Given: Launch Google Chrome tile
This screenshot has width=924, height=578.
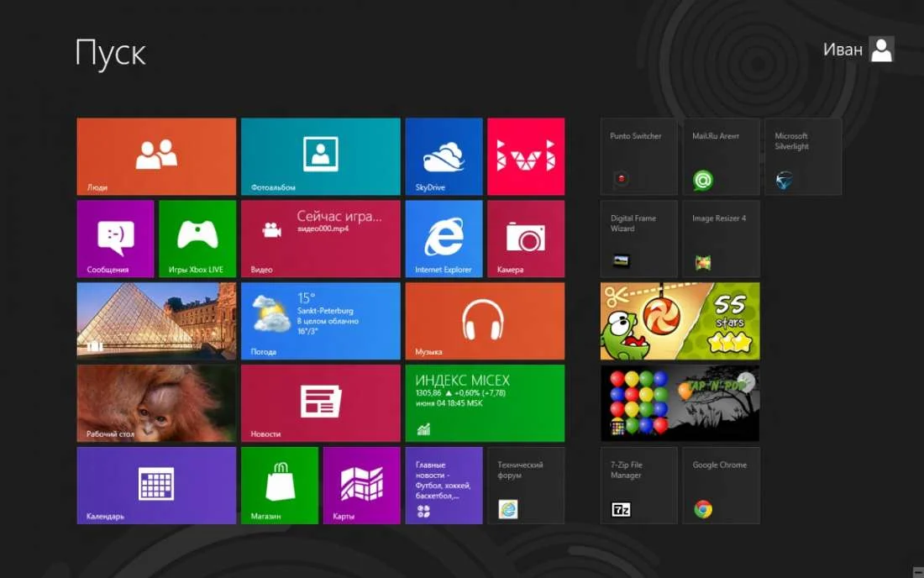Looking at the screenshot, I should (x=721, y=486).
